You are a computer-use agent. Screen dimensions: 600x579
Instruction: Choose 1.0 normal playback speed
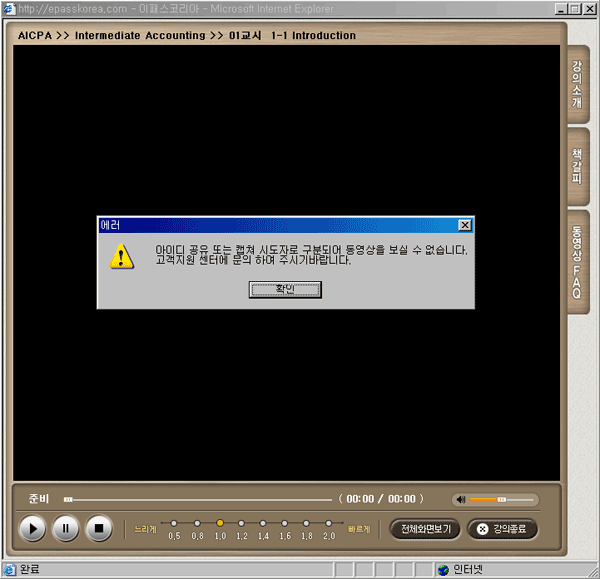[x=220, y=523]
